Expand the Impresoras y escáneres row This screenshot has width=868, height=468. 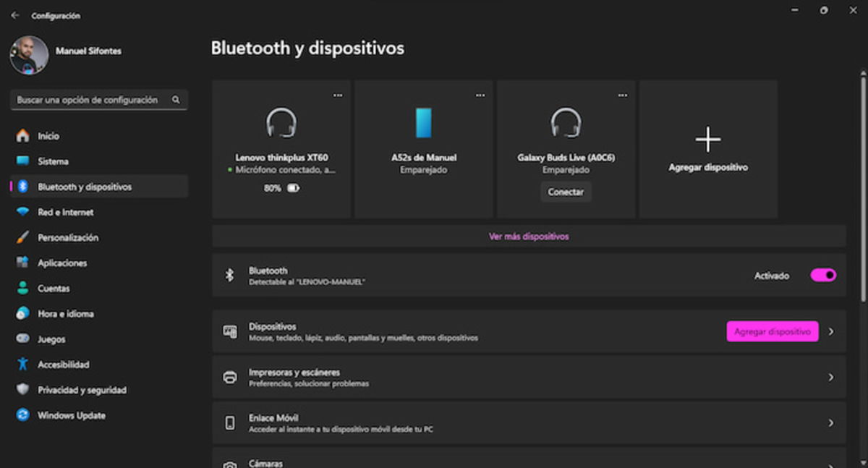528,377
